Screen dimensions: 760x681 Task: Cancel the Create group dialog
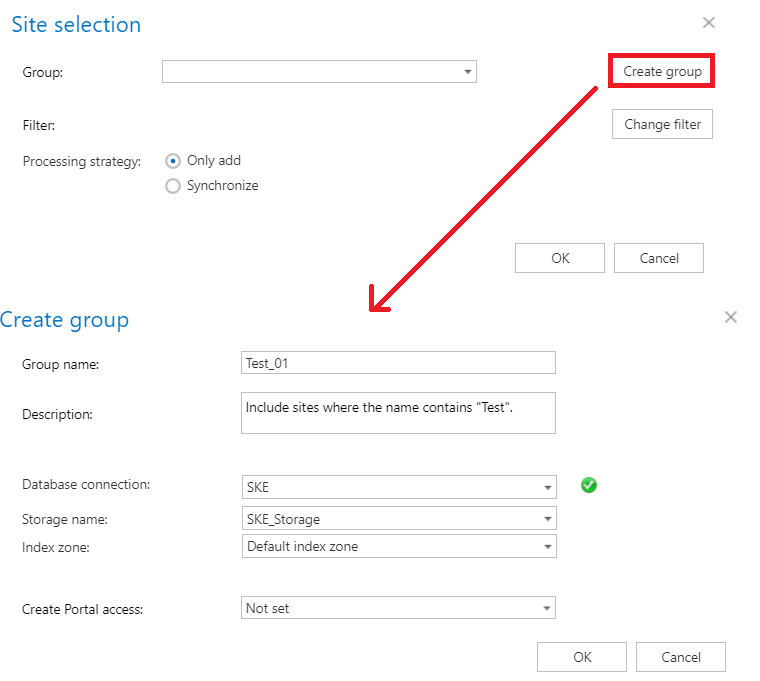[681, 657]
